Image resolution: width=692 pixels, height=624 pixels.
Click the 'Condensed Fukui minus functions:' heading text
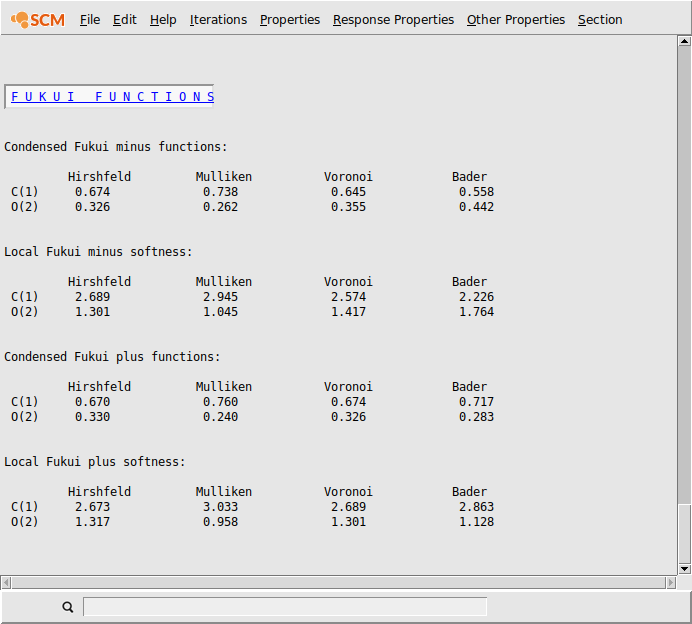tap(116, 147)
